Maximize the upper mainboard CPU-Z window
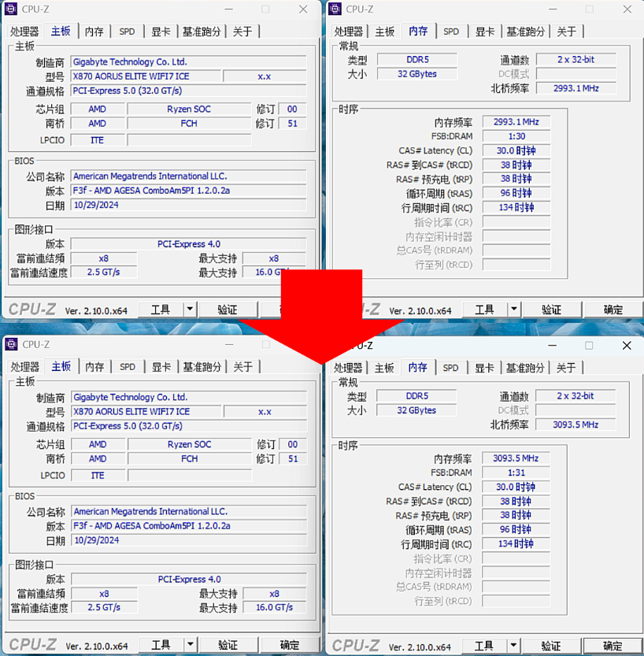 click(x=265, y=9)
